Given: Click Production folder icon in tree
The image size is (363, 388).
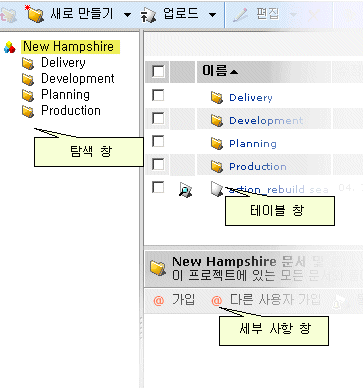Looking at the screenshot, I should (x=28, y=111).
